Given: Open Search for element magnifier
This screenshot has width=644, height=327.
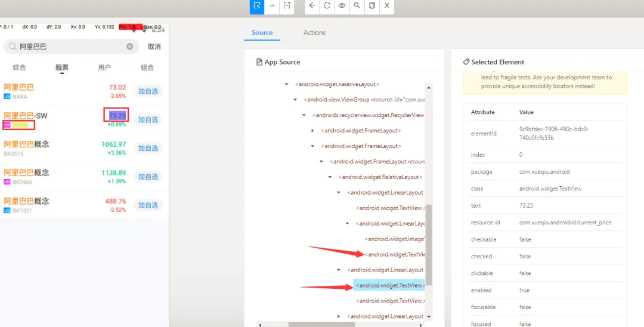Looking at the screenshot, I should point(357,6).
